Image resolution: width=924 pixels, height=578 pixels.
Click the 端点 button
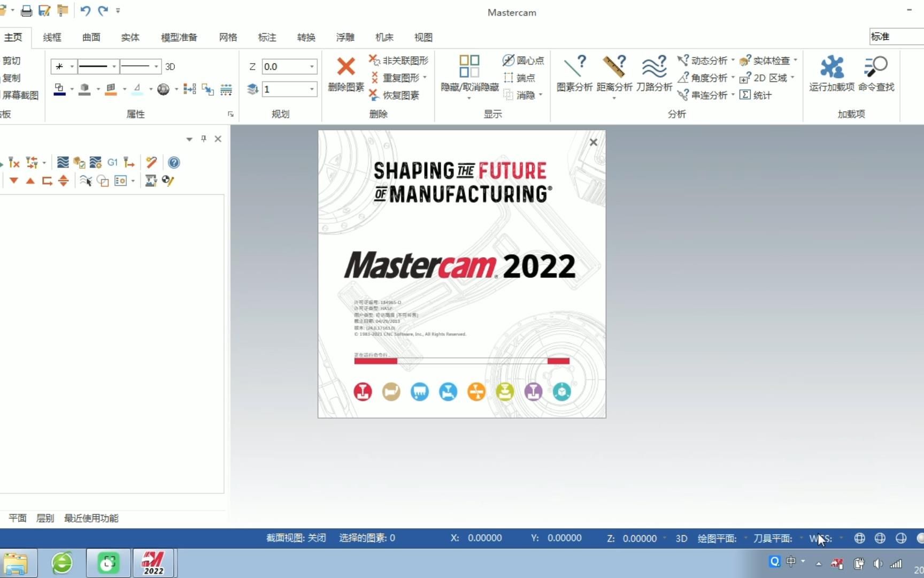[519, 78]
